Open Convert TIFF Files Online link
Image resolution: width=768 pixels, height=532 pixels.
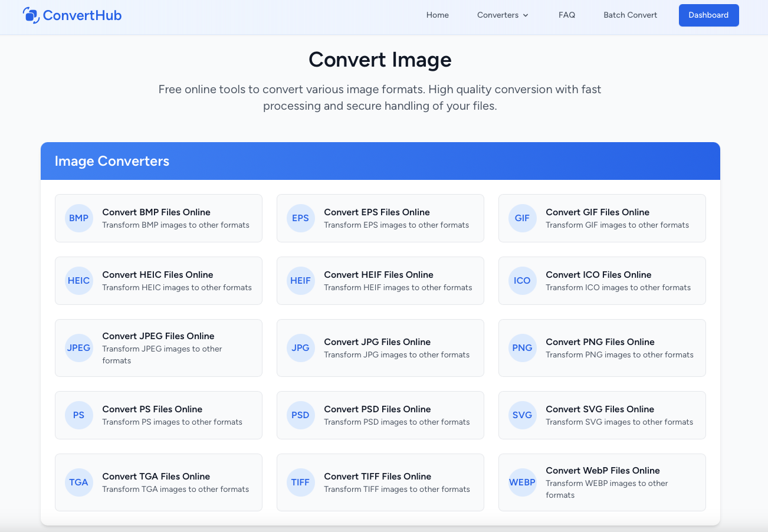tap(378, 477)
